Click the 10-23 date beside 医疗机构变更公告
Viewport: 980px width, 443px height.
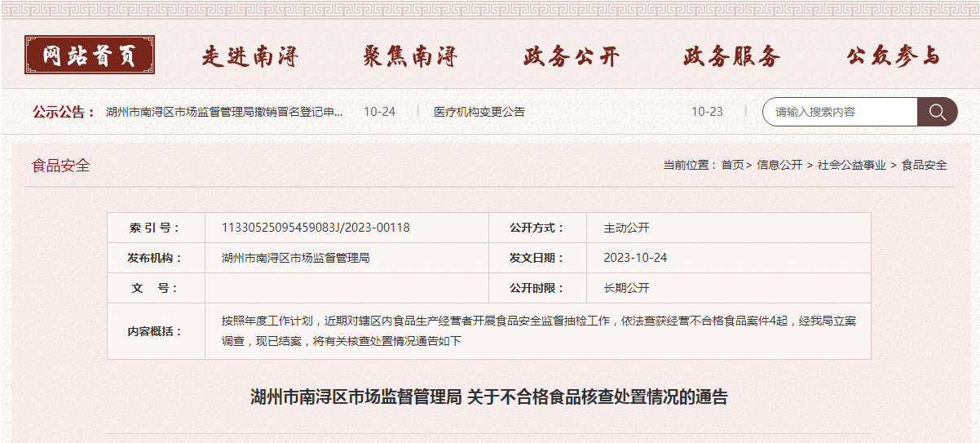pyautogui.click(x=707, y=112)
